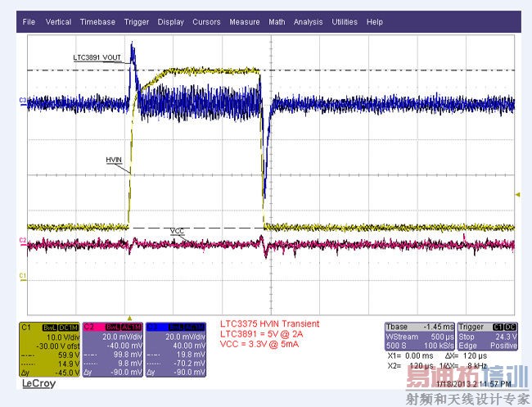Click the trigger level arrow at right edge
Viewport: 532px width, 407px height.
click(x=518, y=195)
